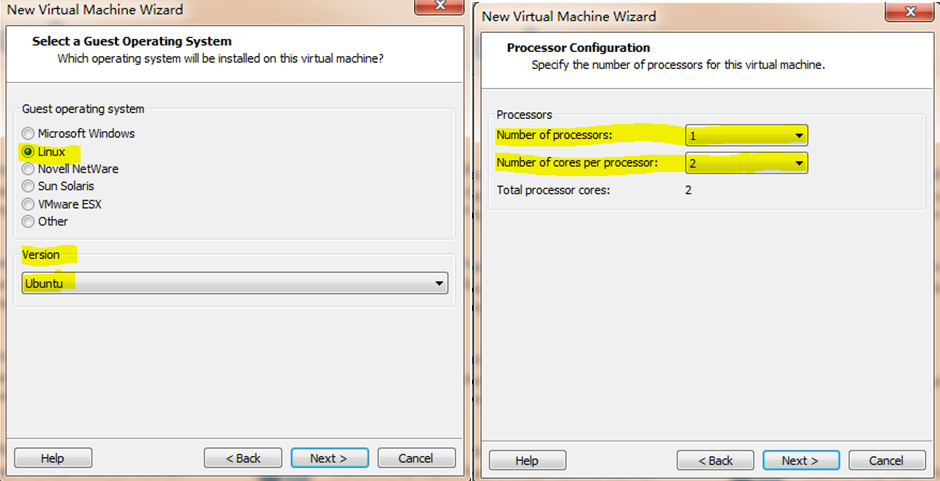Close the Processor Configuration wizard window

tap(911, 12)
